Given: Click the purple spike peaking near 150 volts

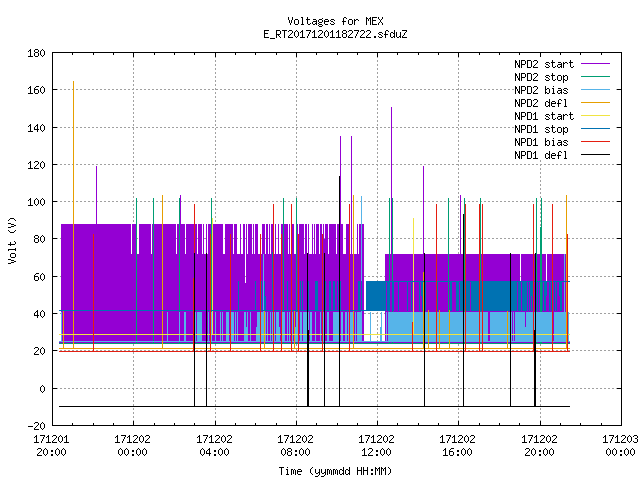Looking at the screenshot, I should pyautogui.click(x=391, y=180).
